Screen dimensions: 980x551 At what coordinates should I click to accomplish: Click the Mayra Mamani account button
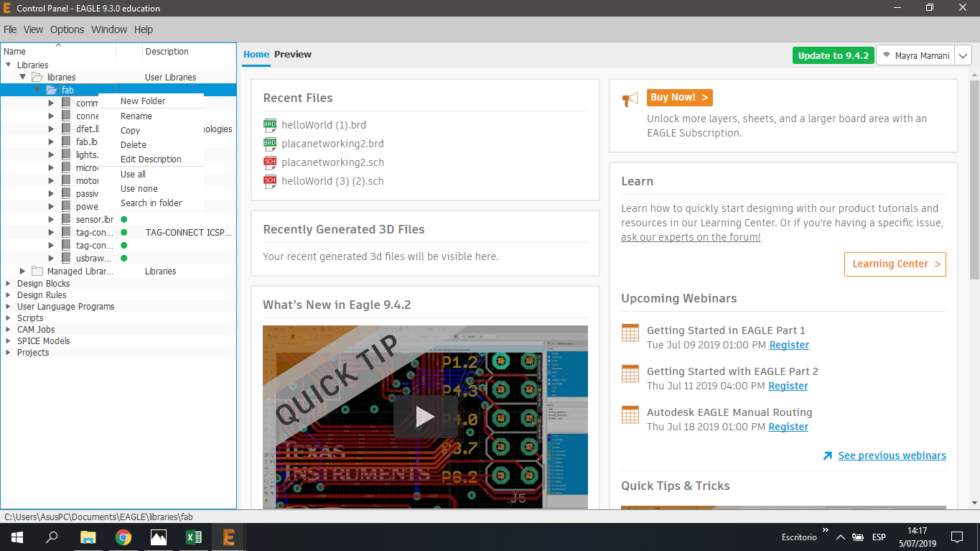(x=915, y=55)
